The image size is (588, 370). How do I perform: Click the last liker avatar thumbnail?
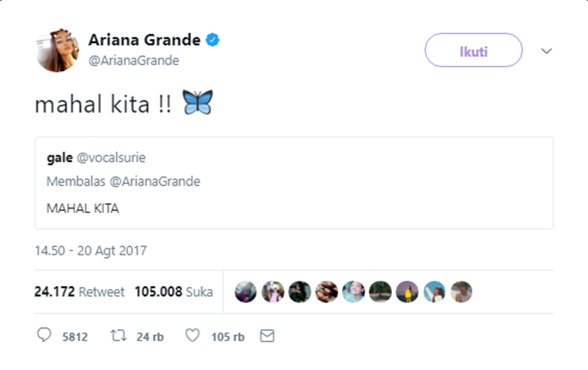pos(461,292)
